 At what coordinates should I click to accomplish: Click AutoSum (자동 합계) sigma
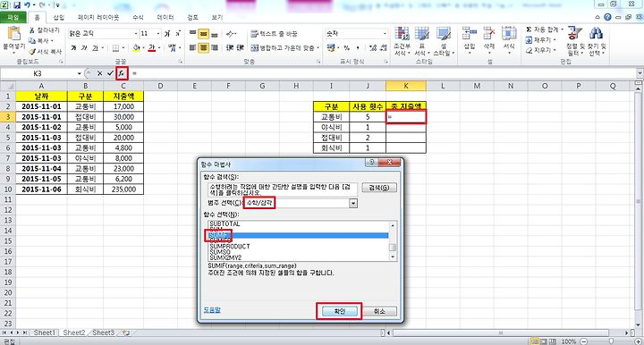(x=543, y=29)
